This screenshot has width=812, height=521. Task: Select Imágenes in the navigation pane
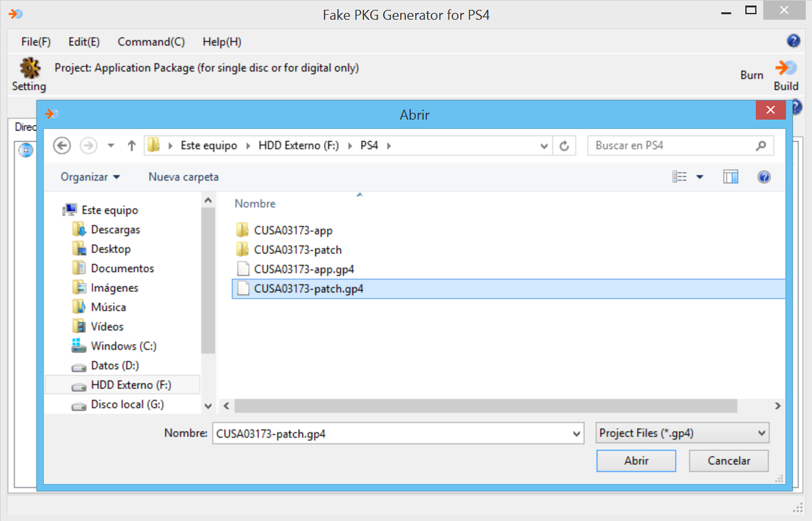point(115,288)
